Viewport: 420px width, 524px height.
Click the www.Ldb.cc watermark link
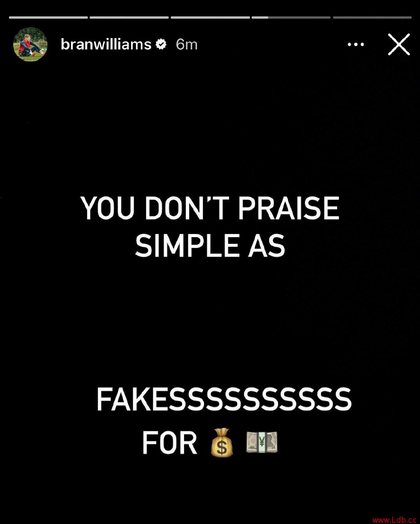394,520
